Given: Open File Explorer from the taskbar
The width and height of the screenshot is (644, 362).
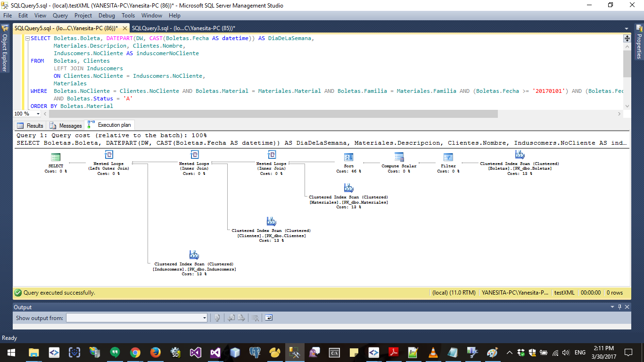Looking at the screenshot, I should [x=33, y=352].
